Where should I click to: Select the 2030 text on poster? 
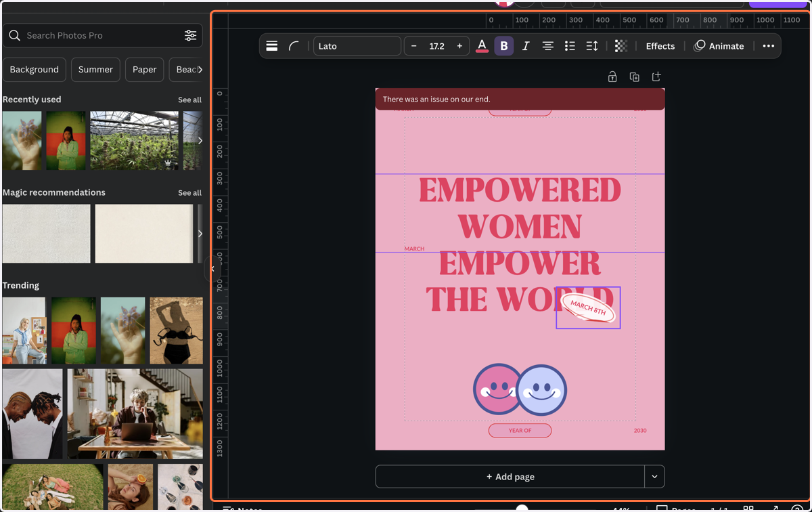(x=640, y=430)
